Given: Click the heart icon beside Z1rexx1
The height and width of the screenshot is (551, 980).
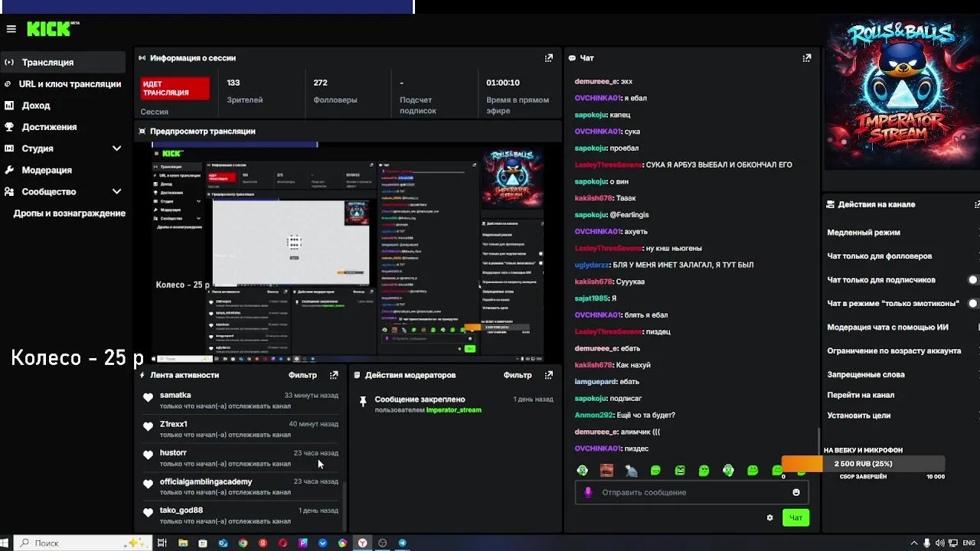Looking at the screenshot, I should pyautogui.click(x=148, y=426).
